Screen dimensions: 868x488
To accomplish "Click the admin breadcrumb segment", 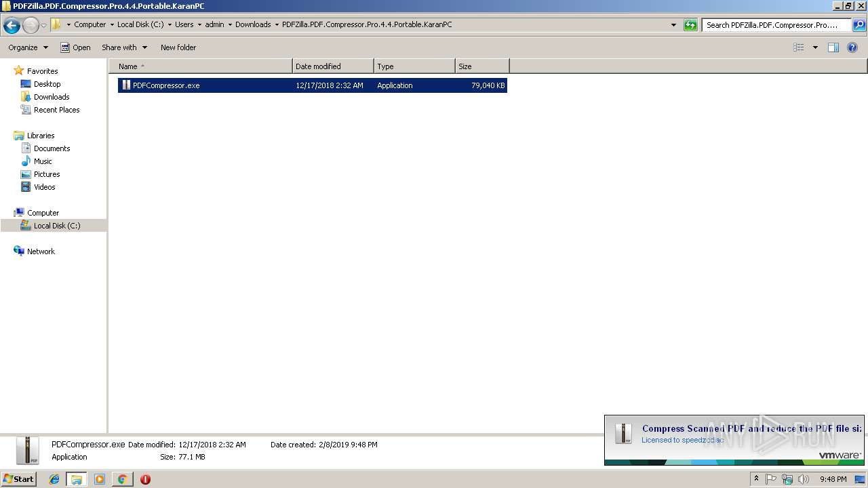I will pyautogui.click(x=214, y=24).
